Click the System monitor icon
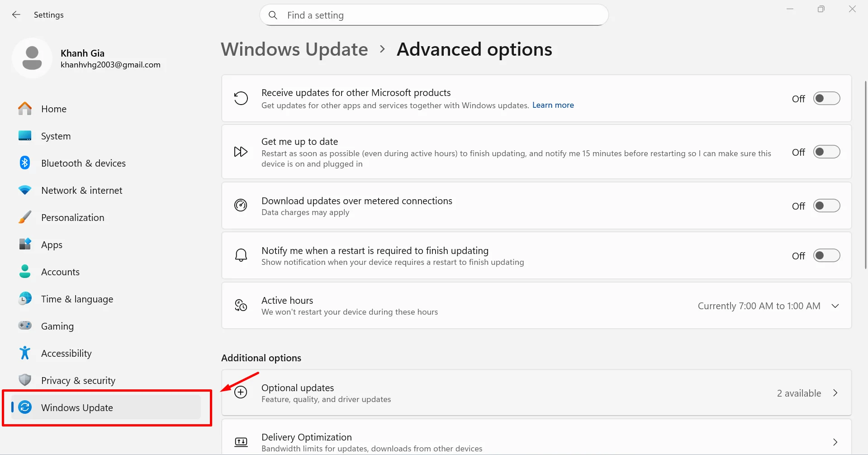Screen dimensions: 868x455 point(25,136)
